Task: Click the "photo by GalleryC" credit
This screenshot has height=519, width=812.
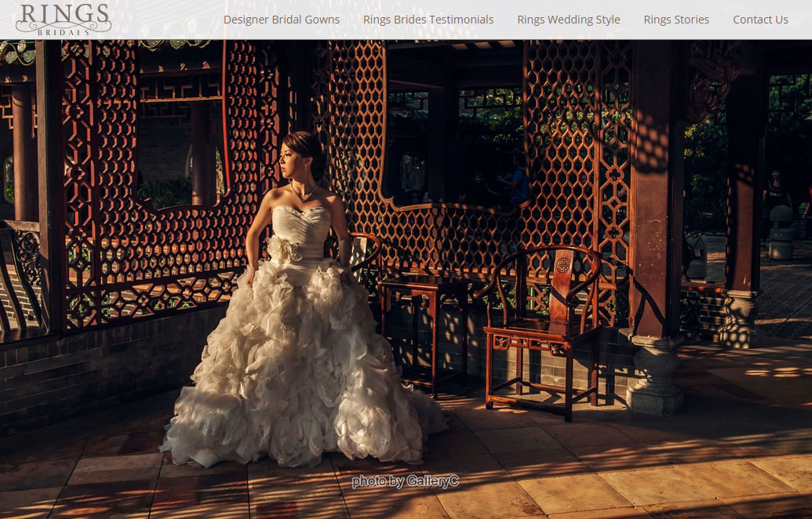Action: 405,481
